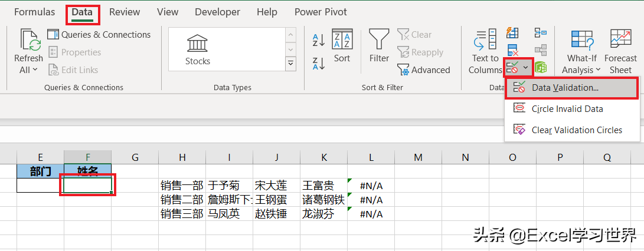Click the Reapply filter button
The width and height of the screenshot is (644, 251).
[420, 52]
